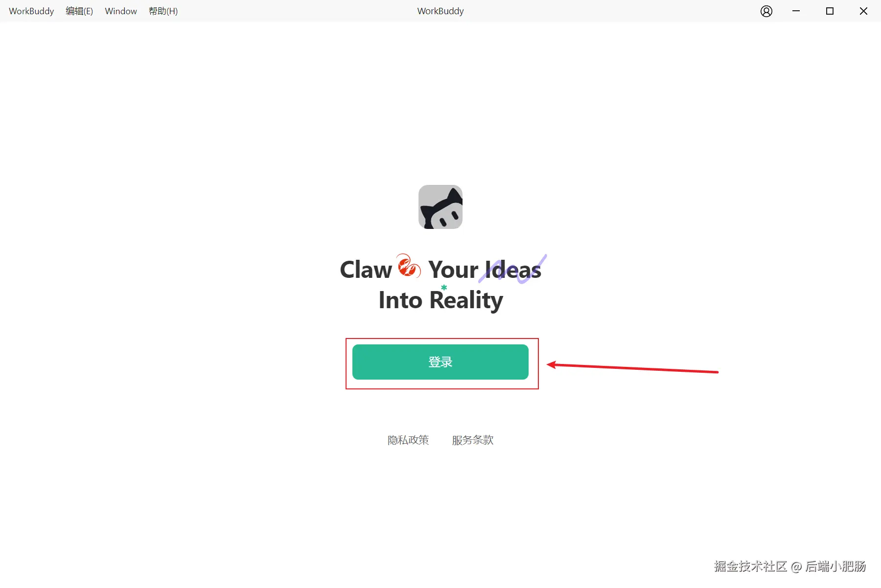The height and width of the screenshot is (588, 881).
Task: Click the purple scribble over Ideas
Action: pyautogui.click(x=512, y=269)
